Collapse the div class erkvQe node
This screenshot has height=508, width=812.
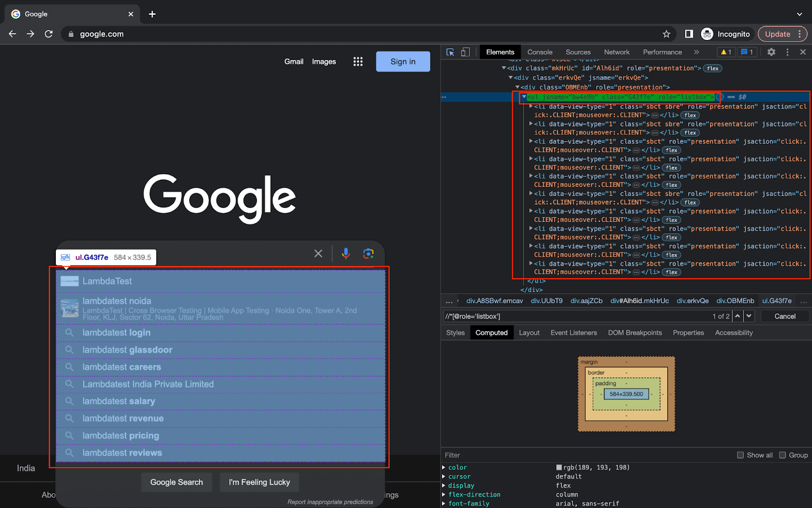coord(511,78)
